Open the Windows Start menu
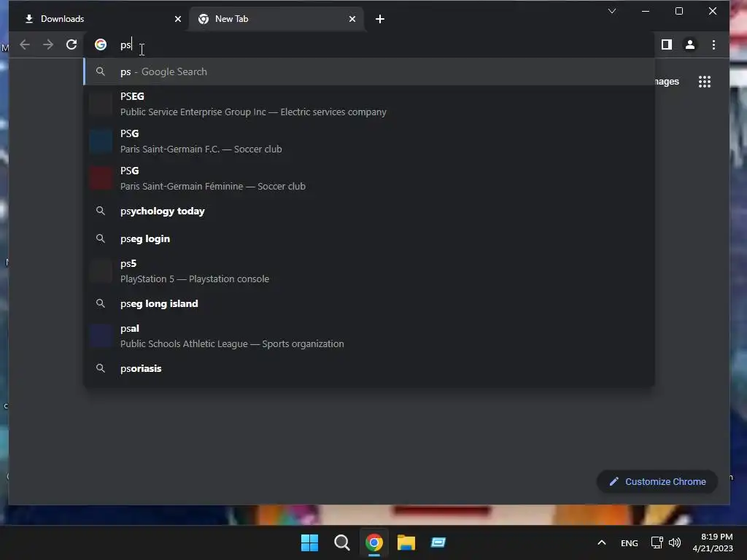 point(309,542)
